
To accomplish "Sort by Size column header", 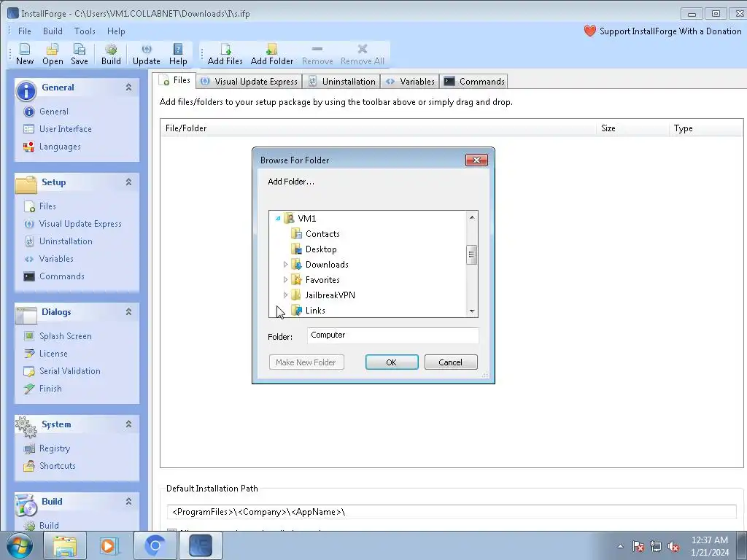I will [x=632, y=128].
